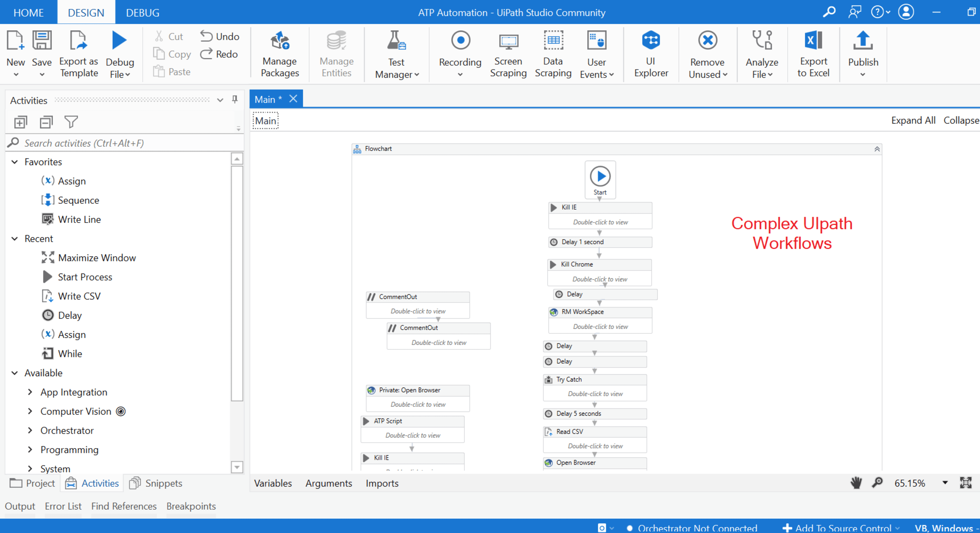
Task: Click the New file icon in the ribbon
Action: (15, 41)
